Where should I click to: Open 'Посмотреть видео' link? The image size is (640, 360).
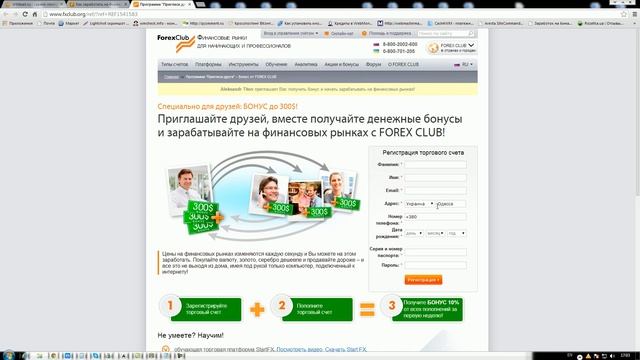299,349
